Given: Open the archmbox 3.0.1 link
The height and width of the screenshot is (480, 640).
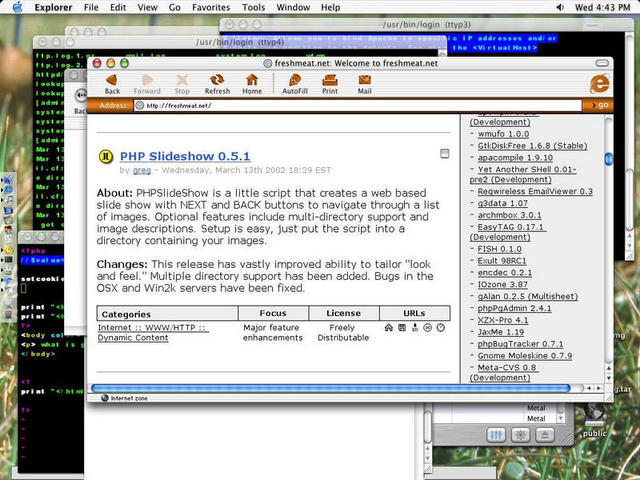Looking at the screenshot, I should [509, 215].
